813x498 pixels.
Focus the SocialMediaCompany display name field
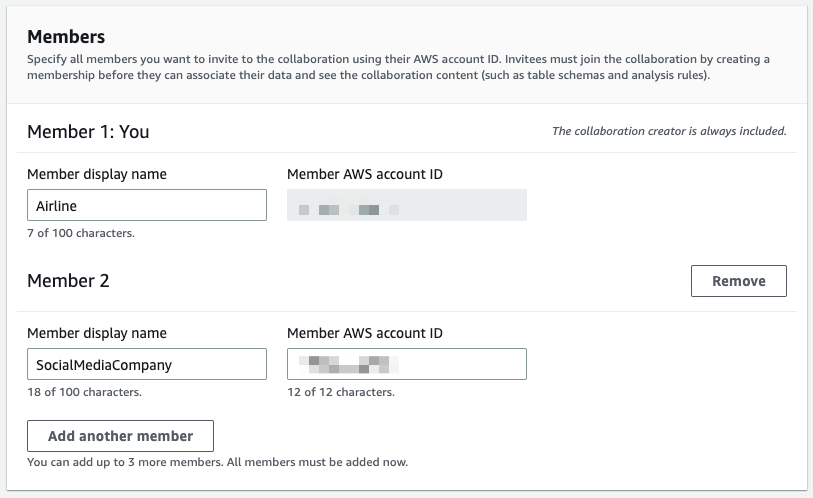tap(146, 364)
